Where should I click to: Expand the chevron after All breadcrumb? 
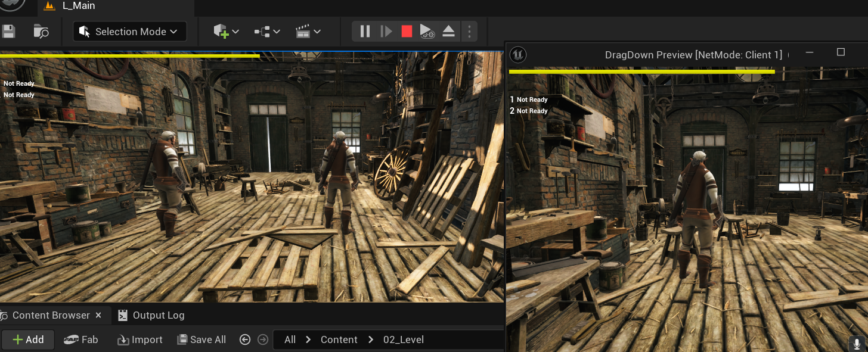tap(308, 339)
